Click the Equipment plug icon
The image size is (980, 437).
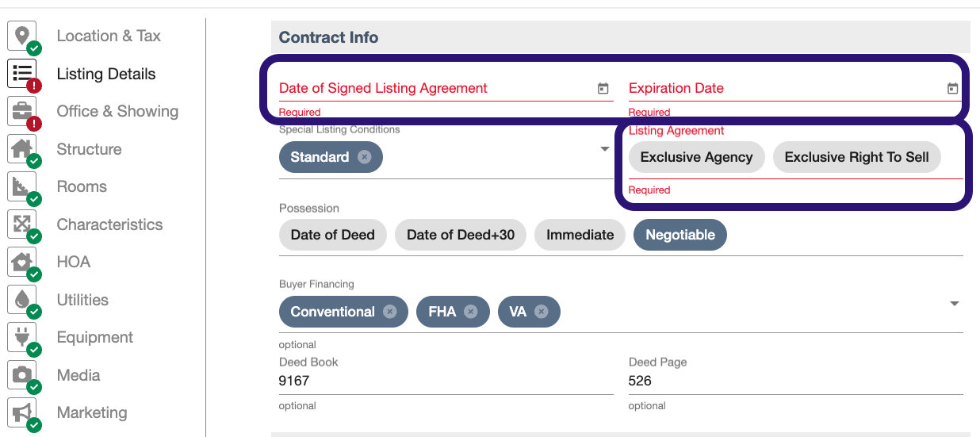pos(22,337)
